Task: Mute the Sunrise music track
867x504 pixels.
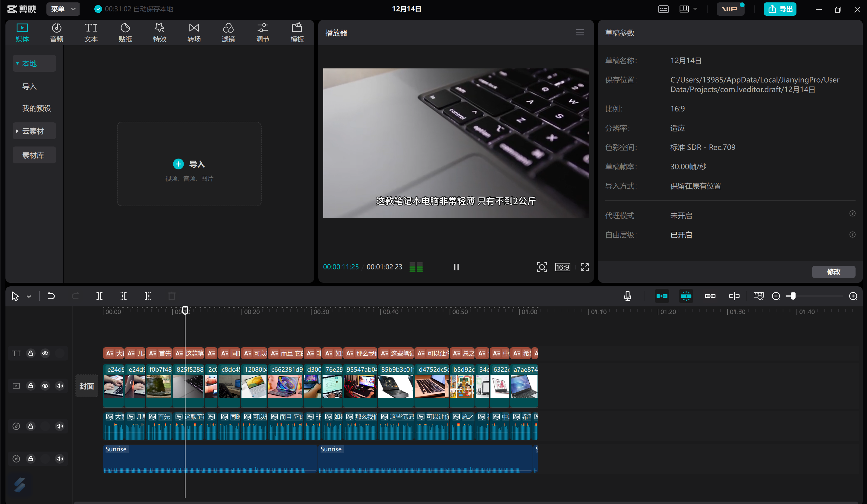Action: 59,458
